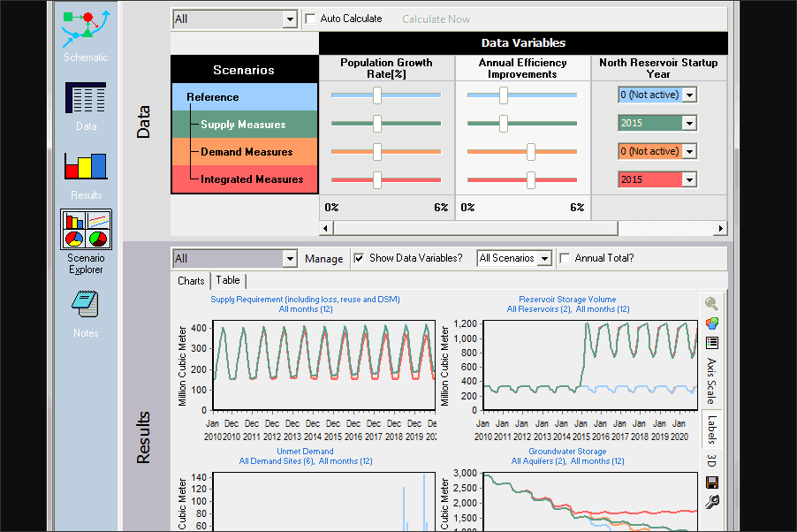
Task: Click the save disk icon on chart toolbar
Action: click(x=711, y=483)
